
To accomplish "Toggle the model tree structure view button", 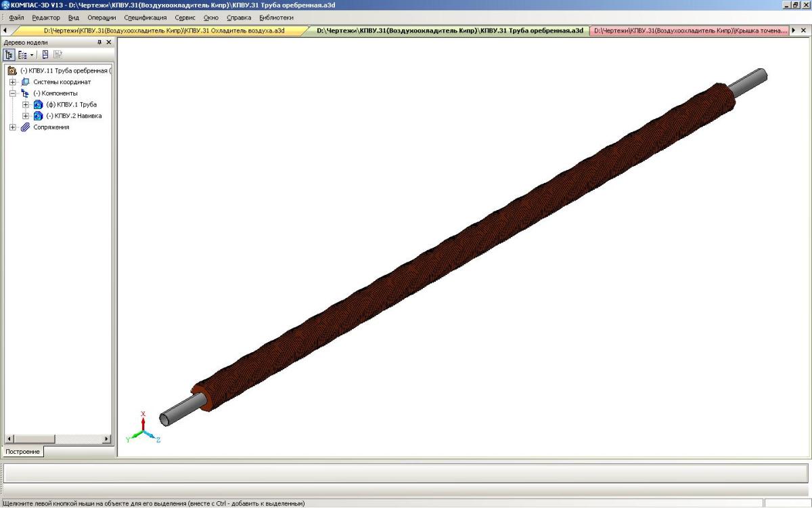I will 9,55.
